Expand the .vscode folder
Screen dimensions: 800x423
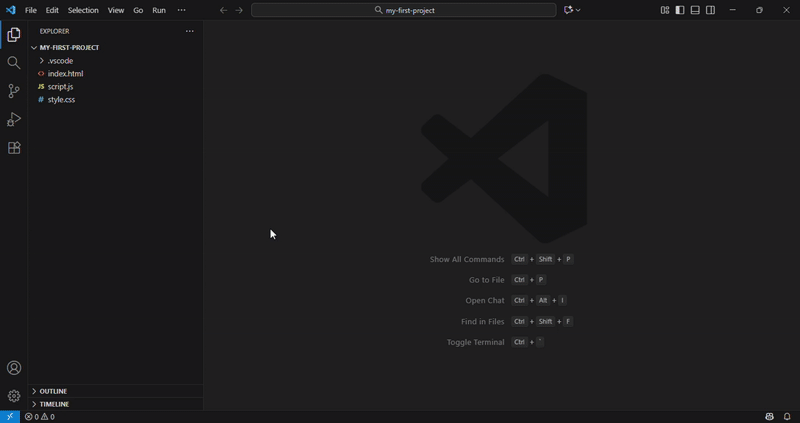[x=116, y=61]
